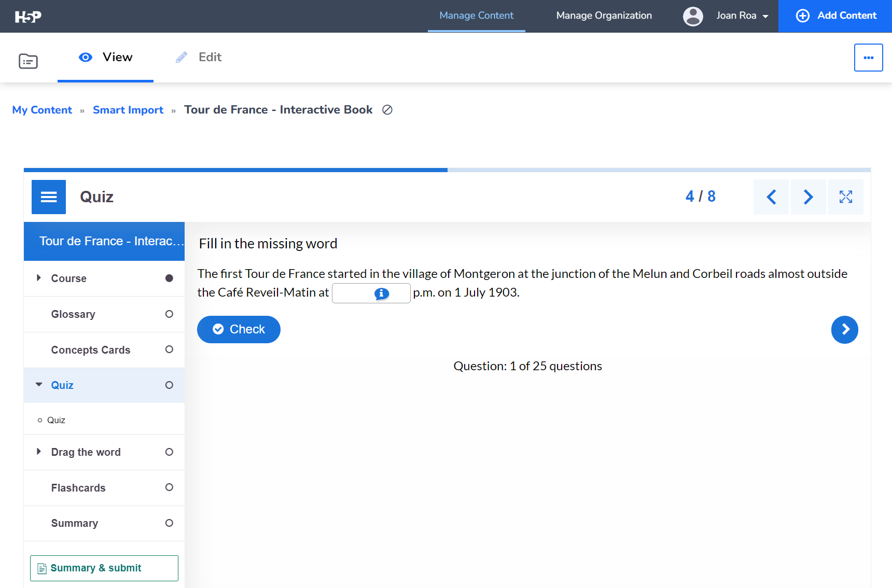Click the book progress bar
The image size is (892, 588).
447,170
